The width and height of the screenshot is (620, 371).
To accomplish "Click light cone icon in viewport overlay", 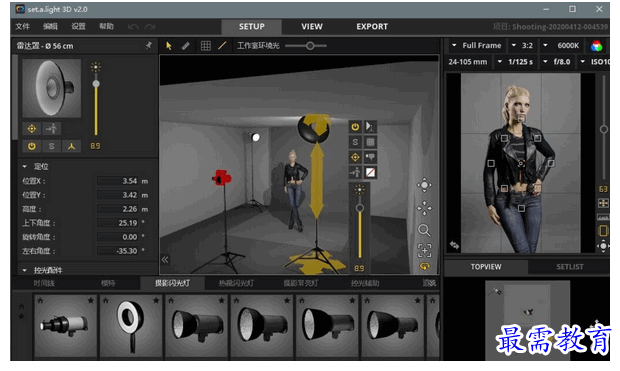I will click(x=370, y=127).
